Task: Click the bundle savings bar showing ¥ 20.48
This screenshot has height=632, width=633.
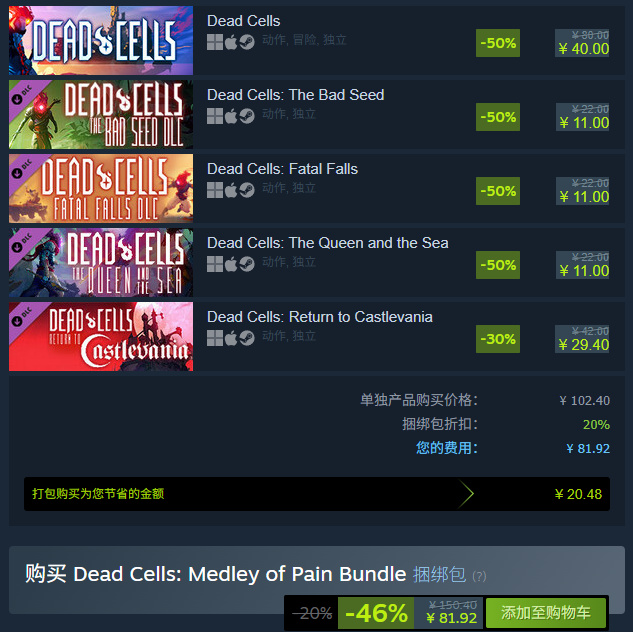Action: [317, 494]
